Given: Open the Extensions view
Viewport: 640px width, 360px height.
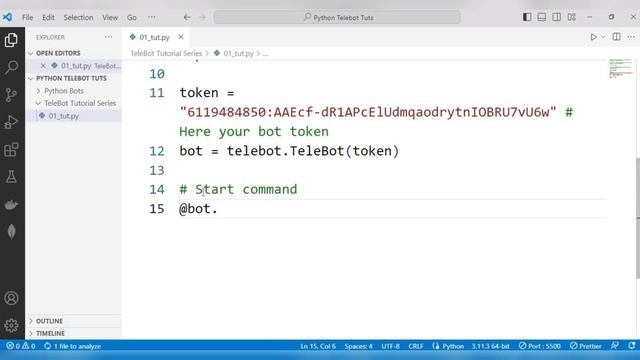Looking at the screenshot, I should 11,149.
